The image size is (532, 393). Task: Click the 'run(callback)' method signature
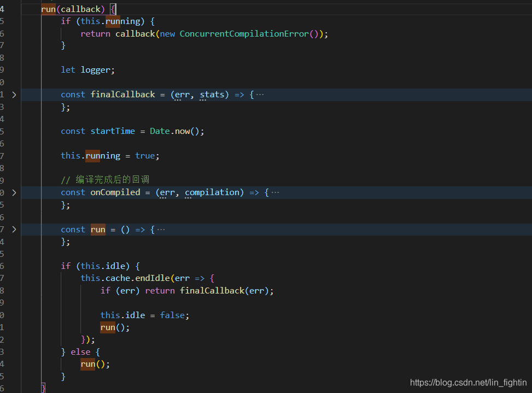73,9
